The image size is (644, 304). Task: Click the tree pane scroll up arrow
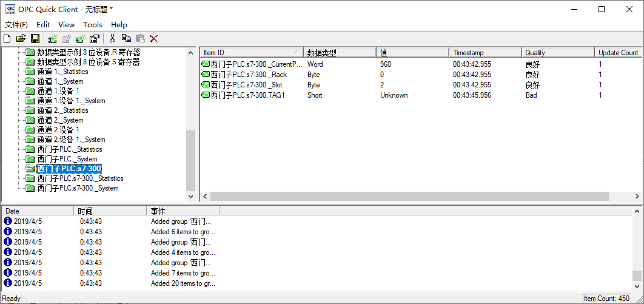coord(190,53)
